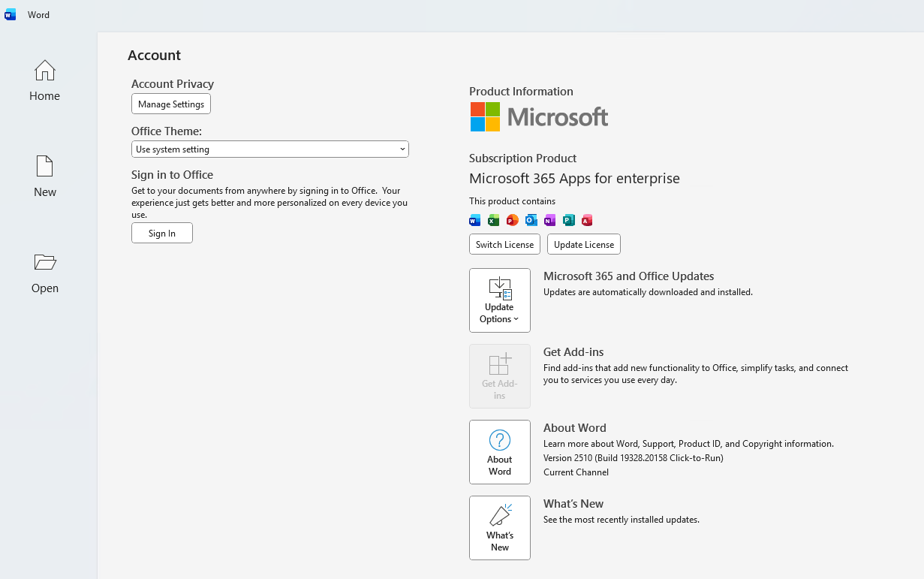The width and height of the screenshot is (924, 579).
Task: Click the 'About Word' section heading text
Action: click(575, 428)
